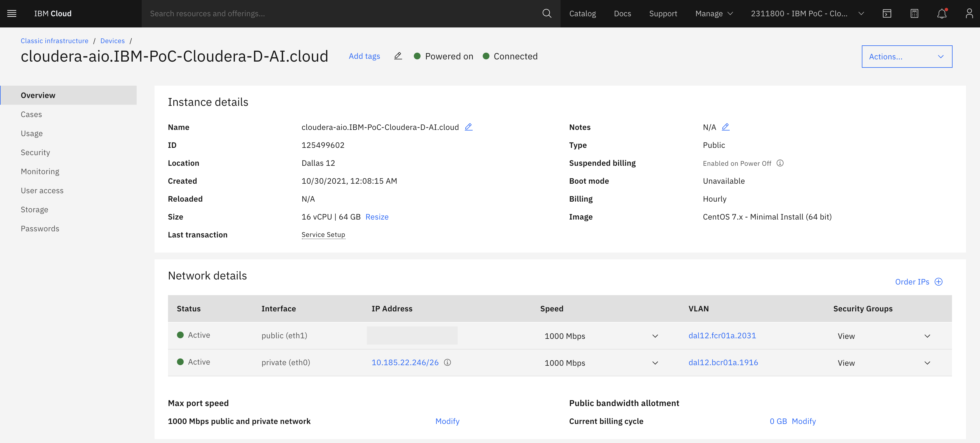Modify public bandwidth allotment
The height and width of the screenshot is (443, 980).
pos(804,421)
